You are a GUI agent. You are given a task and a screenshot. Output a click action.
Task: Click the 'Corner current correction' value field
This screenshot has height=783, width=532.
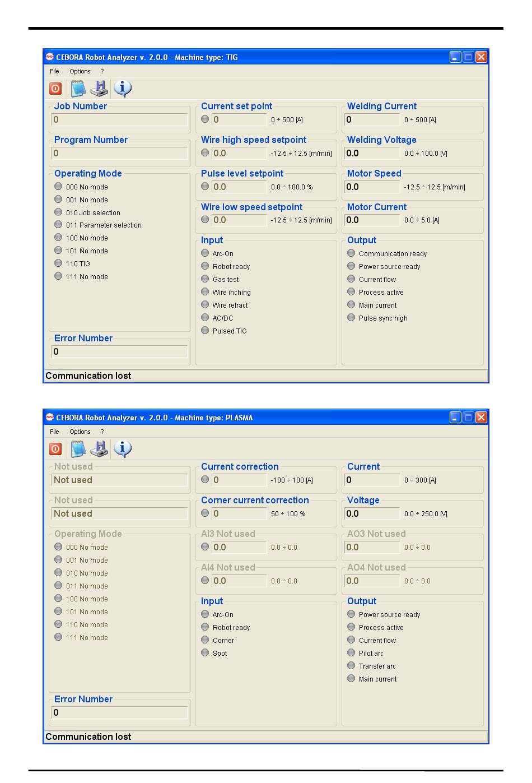(x=239, y=513)
